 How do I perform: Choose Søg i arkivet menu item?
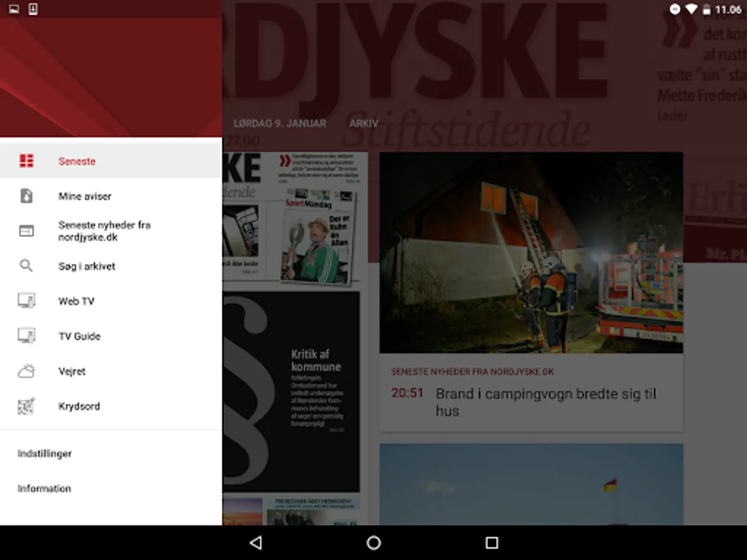[x=111, y=266]
